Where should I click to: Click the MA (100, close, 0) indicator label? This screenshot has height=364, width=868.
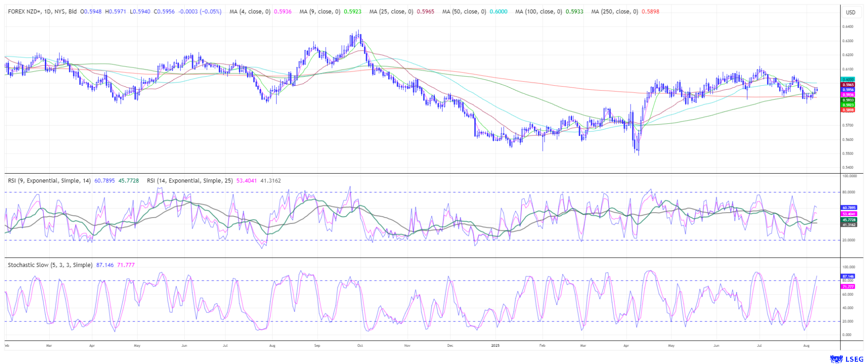click(x=538, y=11)
